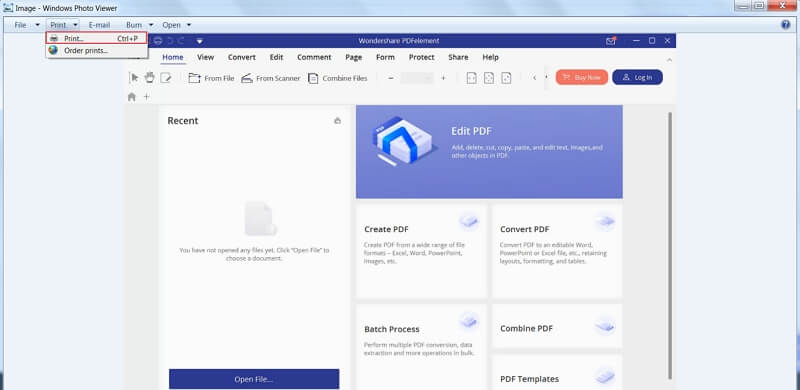800x390 pixels.
Task: Open the Create PDF card
Action: 421,251
